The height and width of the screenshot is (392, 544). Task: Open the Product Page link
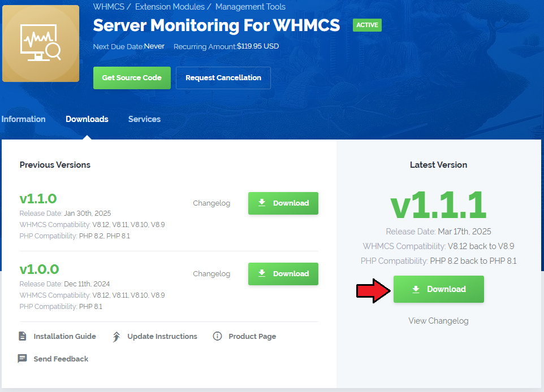[x=252, y=336]
